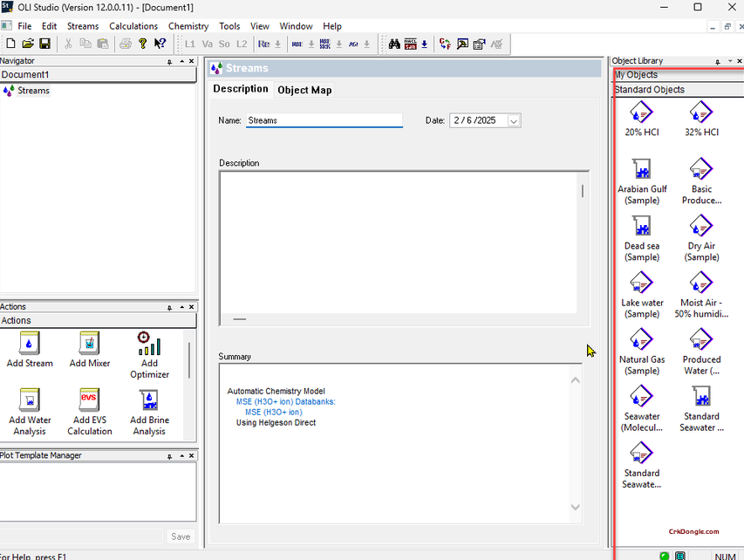Pin the Navigator panel
The height and width of the screenshot is (560, 744).
click(169, 62)
